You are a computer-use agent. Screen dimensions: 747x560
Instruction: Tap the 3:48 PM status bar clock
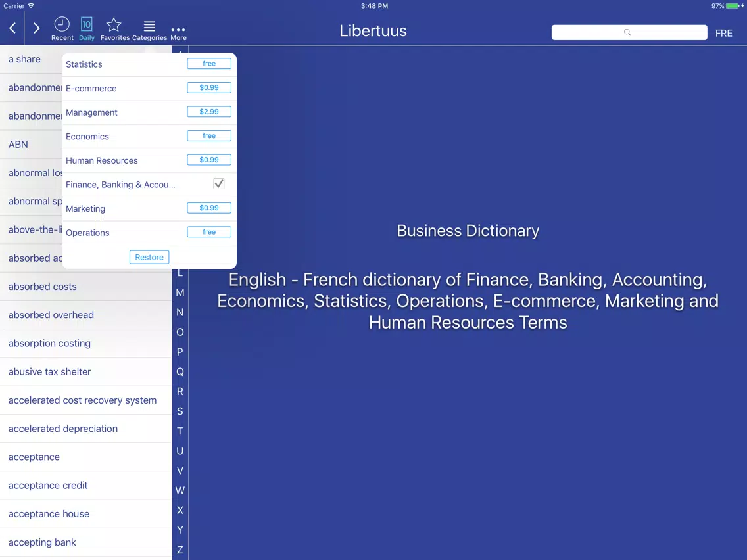pyautogui.click(x=374, y=6)
